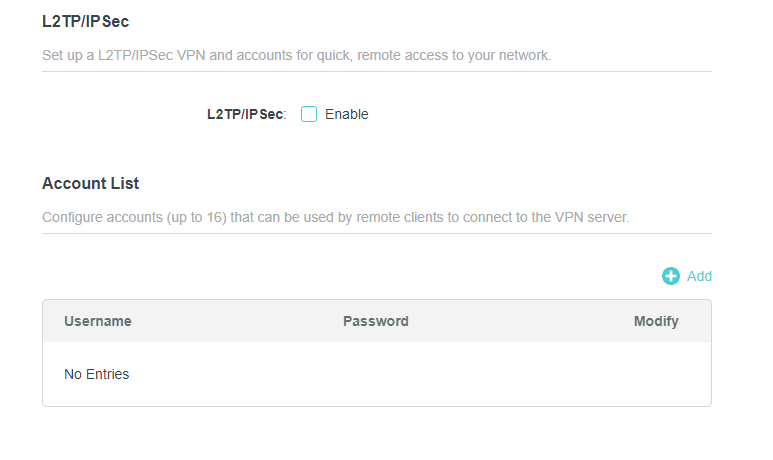The image size is (773, 460).
Task: Tick the L2TP/IPSec Enable checkbox
Action: pyautogui.click(x=309, y=114)
